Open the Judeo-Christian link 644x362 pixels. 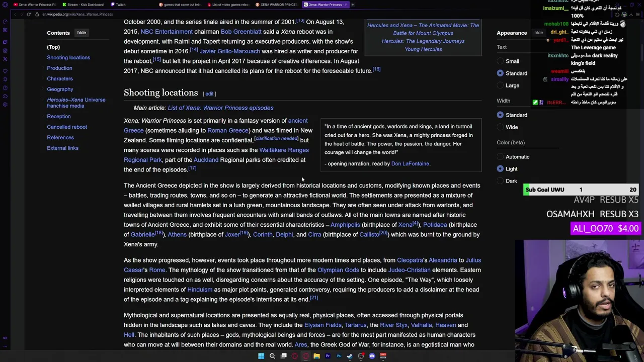click(x=409, y=270)
